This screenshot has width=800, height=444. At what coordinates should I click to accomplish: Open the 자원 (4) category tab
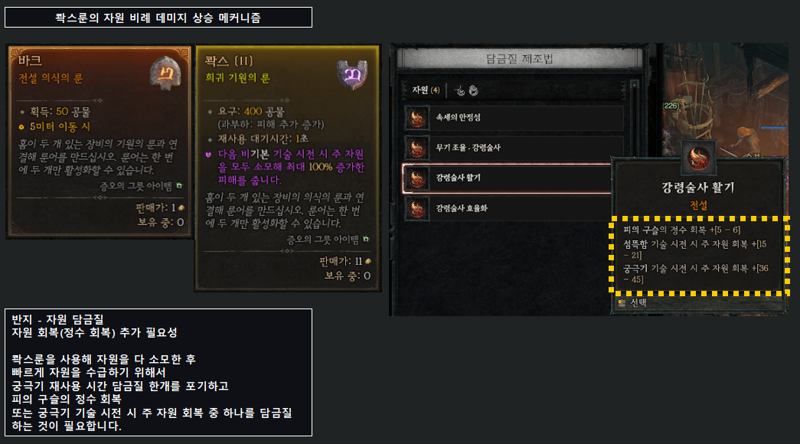pyautogui.click(x=426, y=90)
